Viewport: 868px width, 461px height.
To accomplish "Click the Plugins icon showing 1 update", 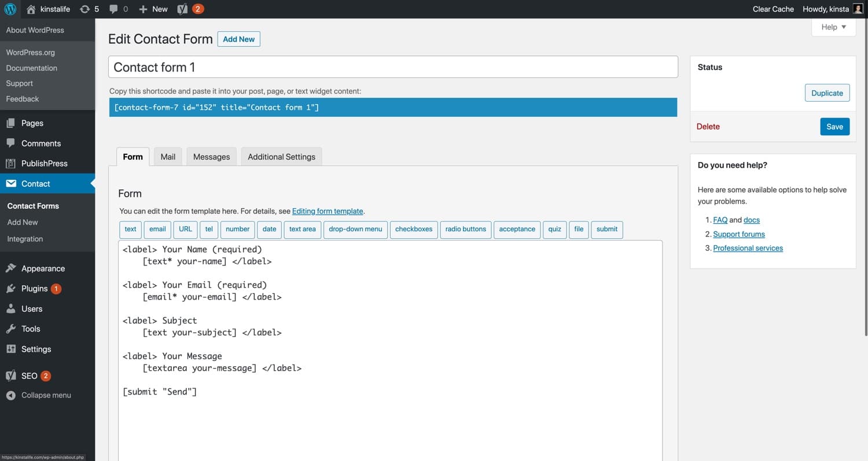I will (x=12, y=288).
